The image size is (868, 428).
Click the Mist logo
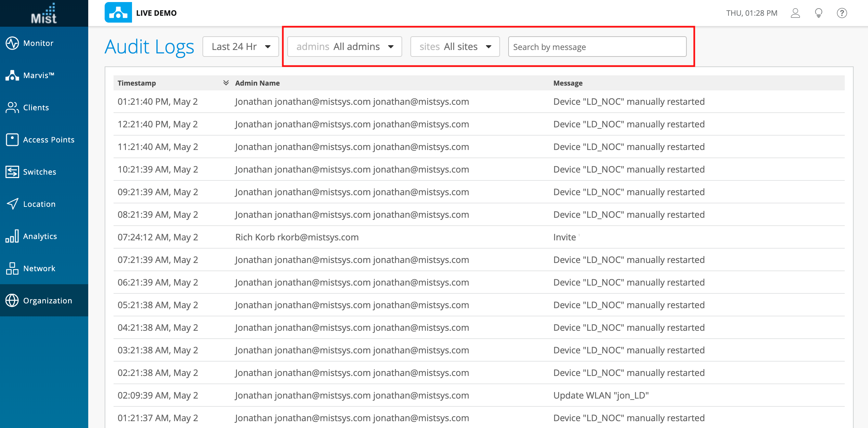tap(44, 14)
